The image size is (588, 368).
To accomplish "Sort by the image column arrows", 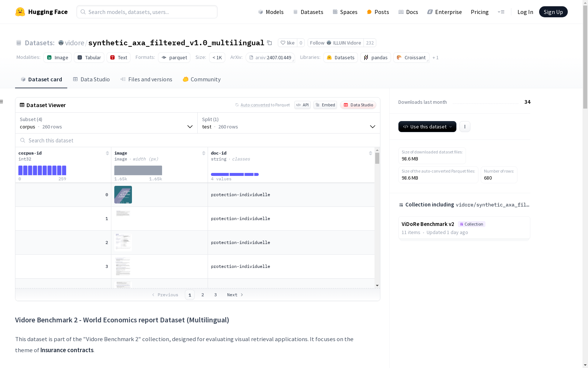I will [x=204, y=153].
